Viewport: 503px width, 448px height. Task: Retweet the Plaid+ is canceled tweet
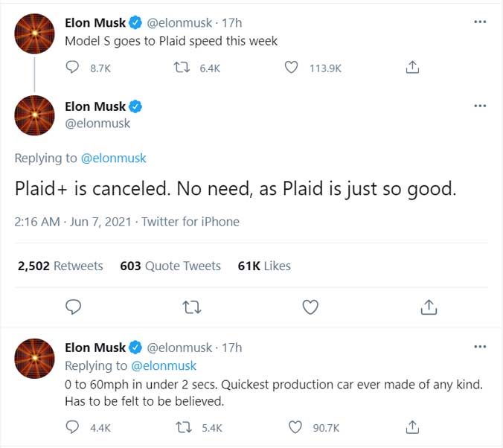point(191,307)
